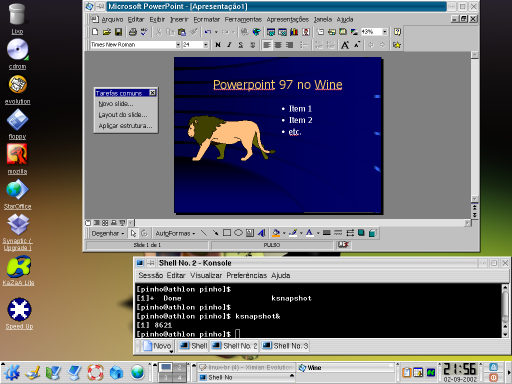Apply fill color paint bucket
Screen dimensions: 512x384
[276, 233]
